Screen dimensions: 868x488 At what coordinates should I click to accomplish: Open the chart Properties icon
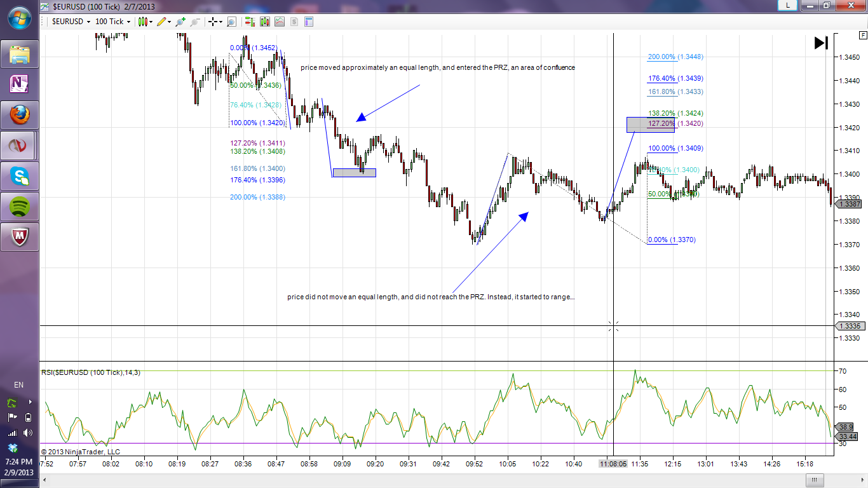[x=309, y=22]
